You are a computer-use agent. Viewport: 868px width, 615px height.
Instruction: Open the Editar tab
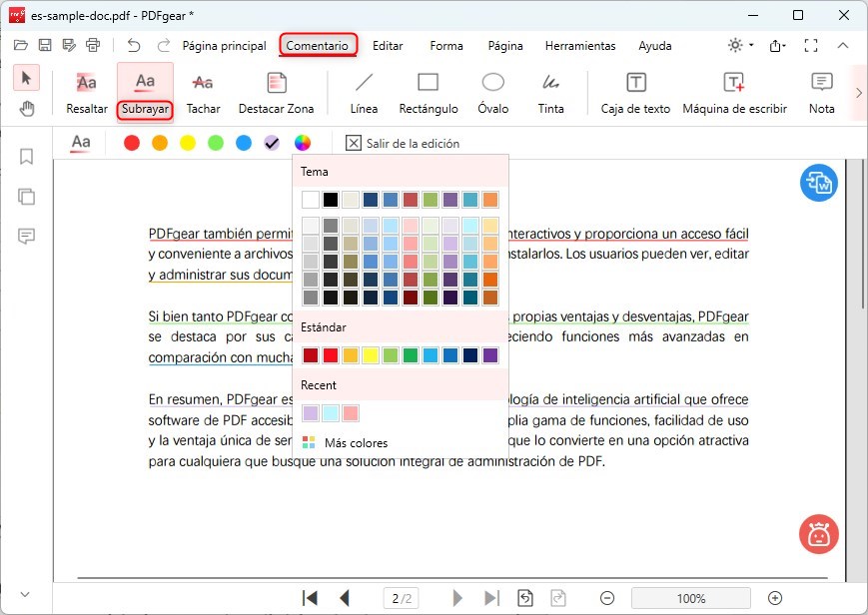pos(388,45)
